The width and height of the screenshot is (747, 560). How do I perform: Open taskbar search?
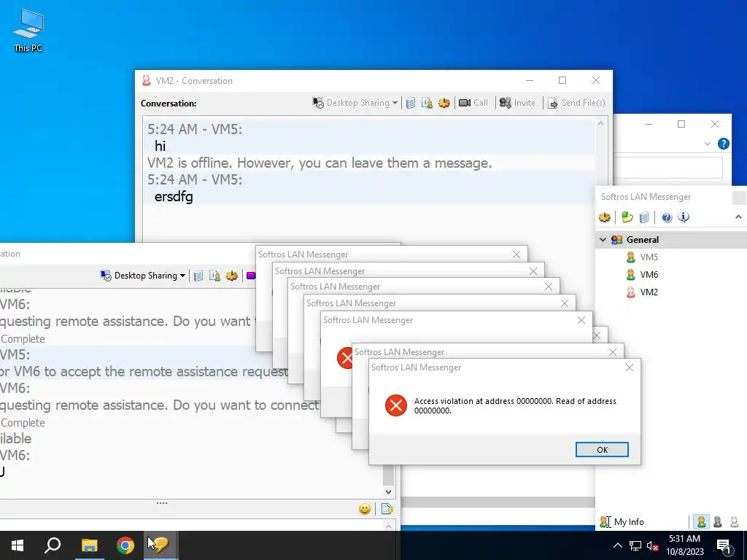pyautogui.click(x=53, y=545)
